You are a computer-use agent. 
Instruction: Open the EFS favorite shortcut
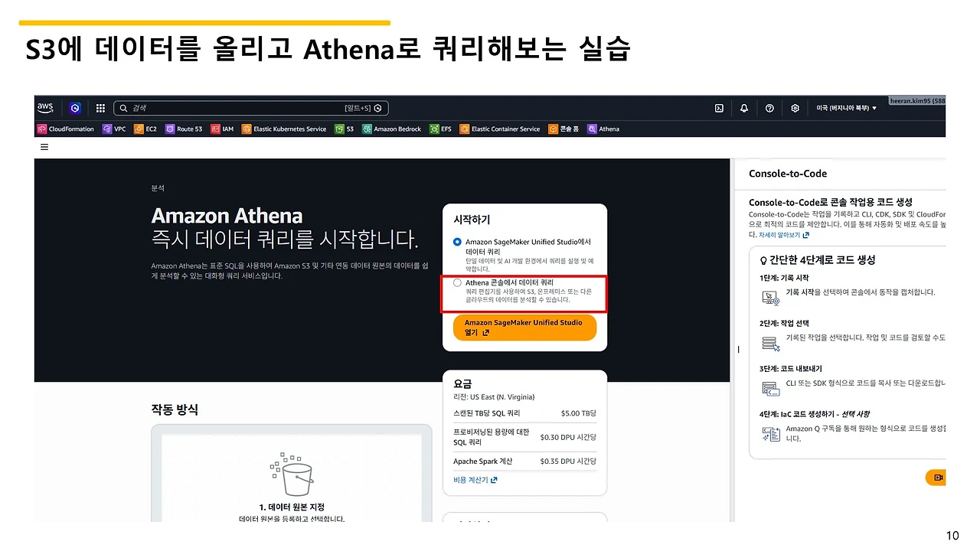(441, 129)
